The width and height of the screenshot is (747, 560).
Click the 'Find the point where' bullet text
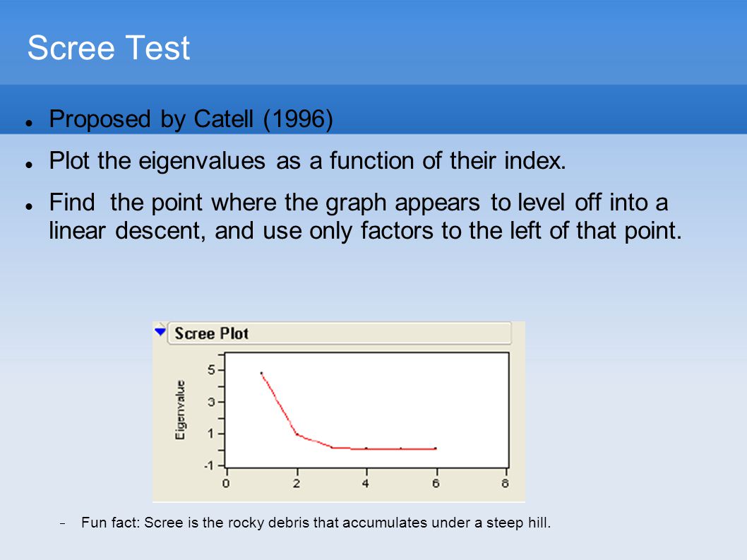point(366,216)
